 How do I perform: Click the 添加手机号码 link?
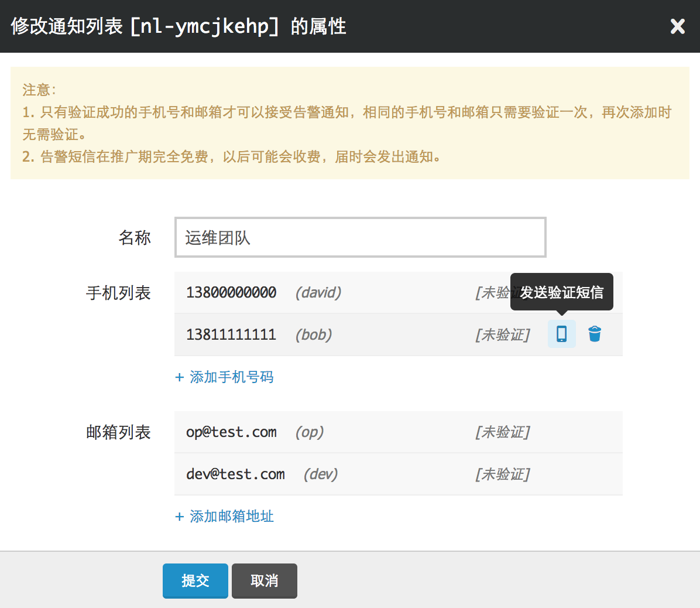[x=225, y=377]
